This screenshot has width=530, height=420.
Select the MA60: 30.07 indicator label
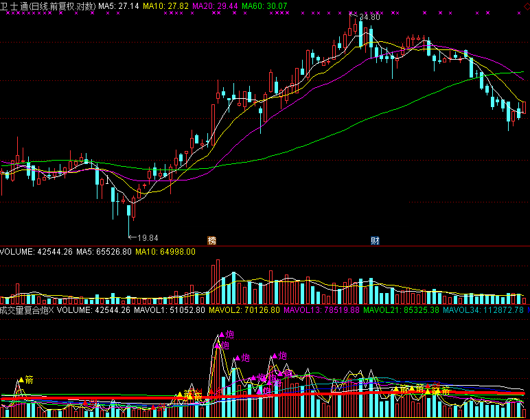(x=265, y=6)
